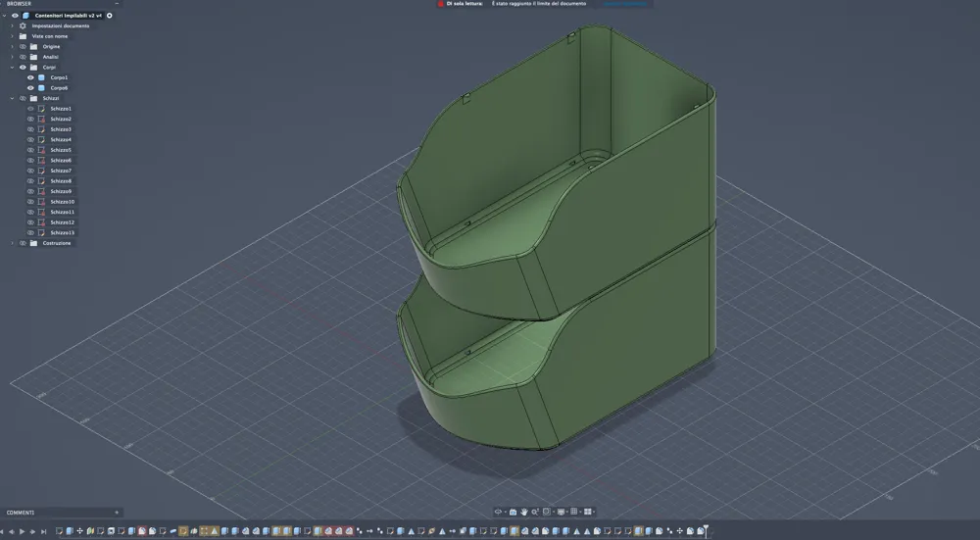980x540 pixels.
Task: Click the component icon of Contenitori Impilabili
Action: [x=25, y=16]
